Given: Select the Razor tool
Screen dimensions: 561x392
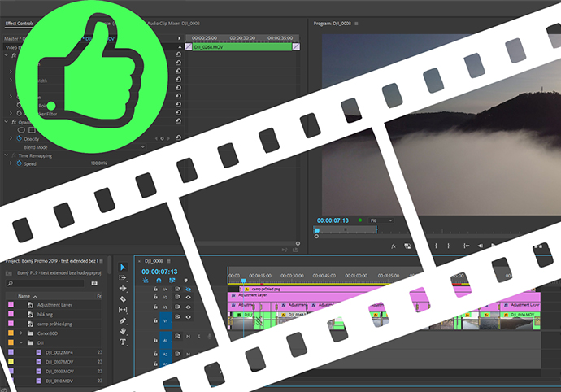Looking at the screenshot, I should tap(123, 299).
